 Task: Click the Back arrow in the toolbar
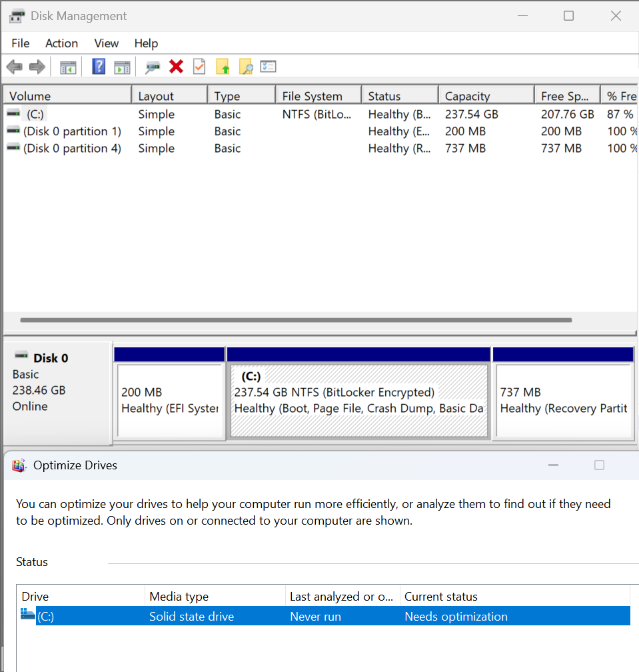[15, 67]
